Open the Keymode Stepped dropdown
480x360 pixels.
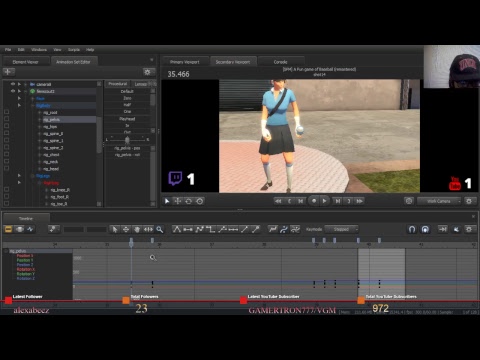pyautogui.click(x=341, y=229)
